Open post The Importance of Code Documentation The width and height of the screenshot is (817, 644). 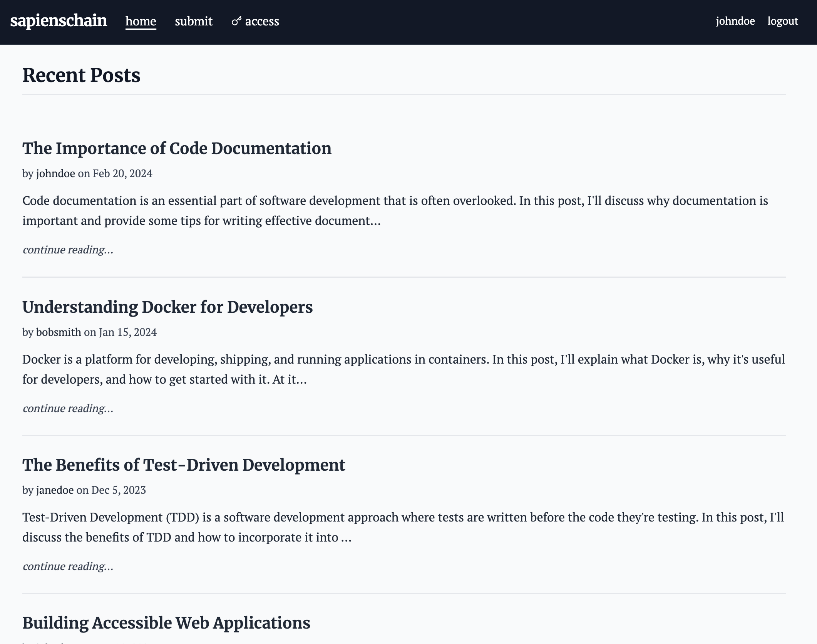(x=177, y=148)
